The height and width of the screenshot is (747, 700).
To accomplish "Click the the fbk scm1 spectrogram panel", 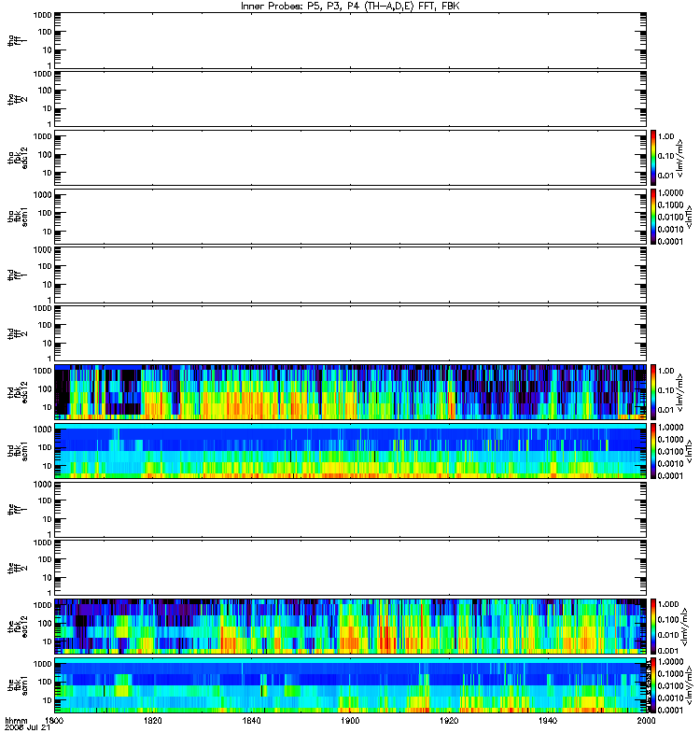I will click(350, 685).
